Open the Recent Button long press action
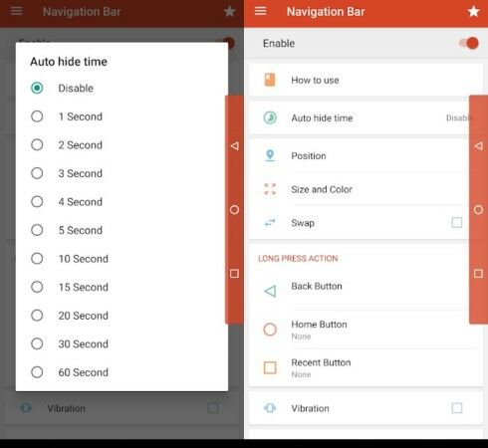Image resolution: width=488 pixels, height=448 pixels. [366, 367]
